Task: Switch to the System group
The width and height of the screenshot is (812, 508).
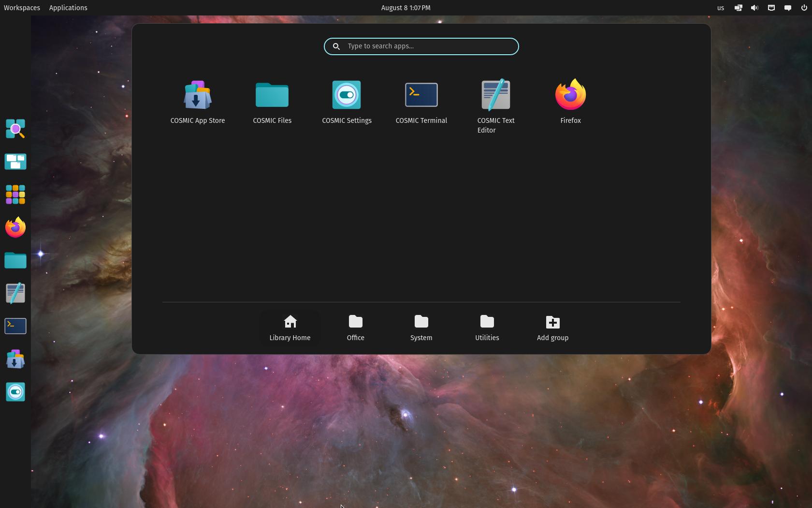Action: click(x=421, y=328)
